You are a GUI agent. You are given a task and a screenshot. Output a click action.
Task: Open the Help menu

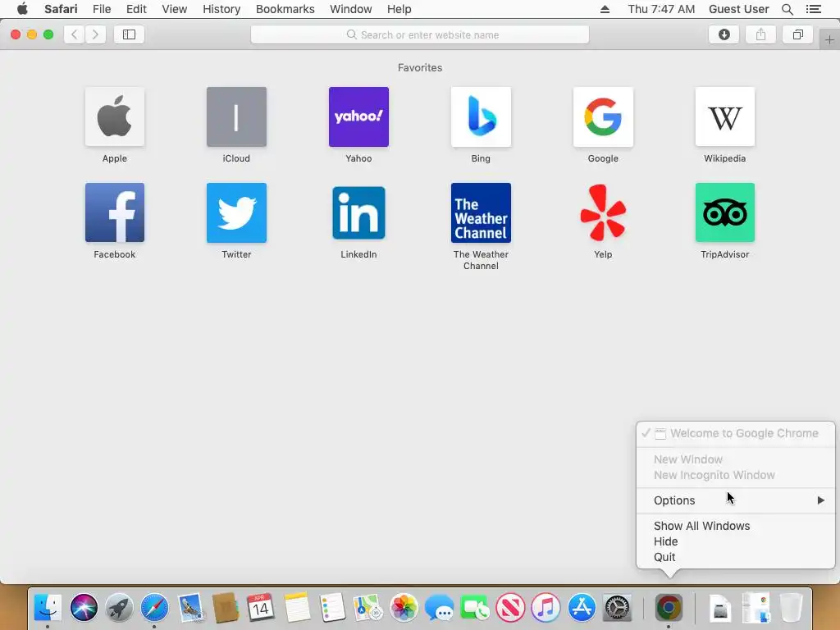(399, 9)
